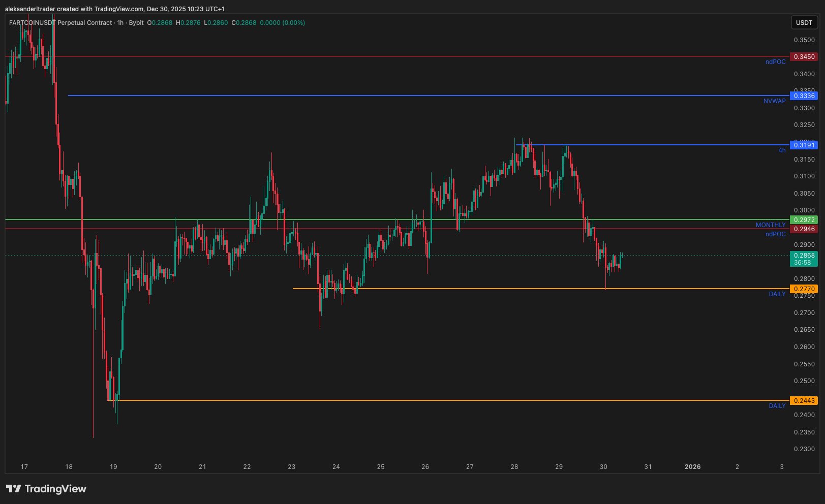Screen dimensions: 825x504
Task: Click the 0.3050 tick on the price axis
Action: pyautogui.click(x=804, y=194)
